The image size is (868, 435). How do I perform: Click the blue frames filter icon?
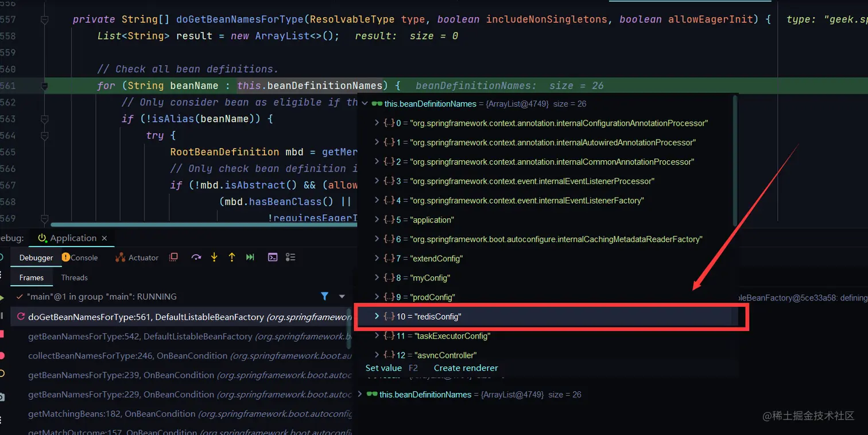click(324, 297)
